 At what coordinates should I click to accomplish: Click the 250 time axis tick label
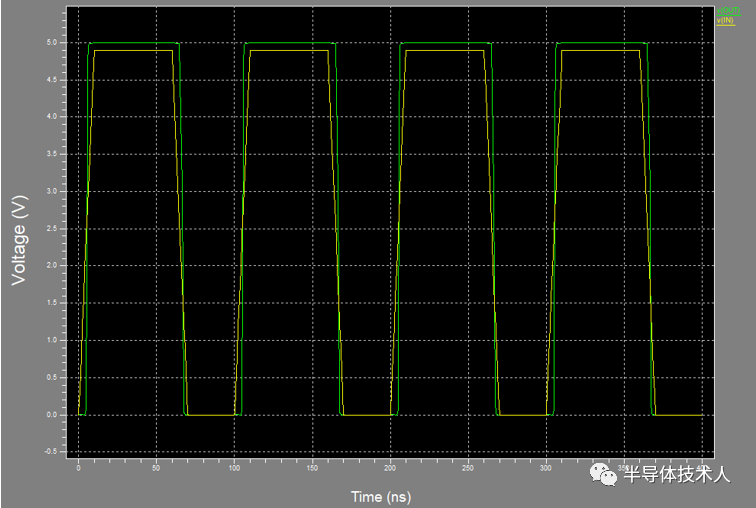coord(468,468)
